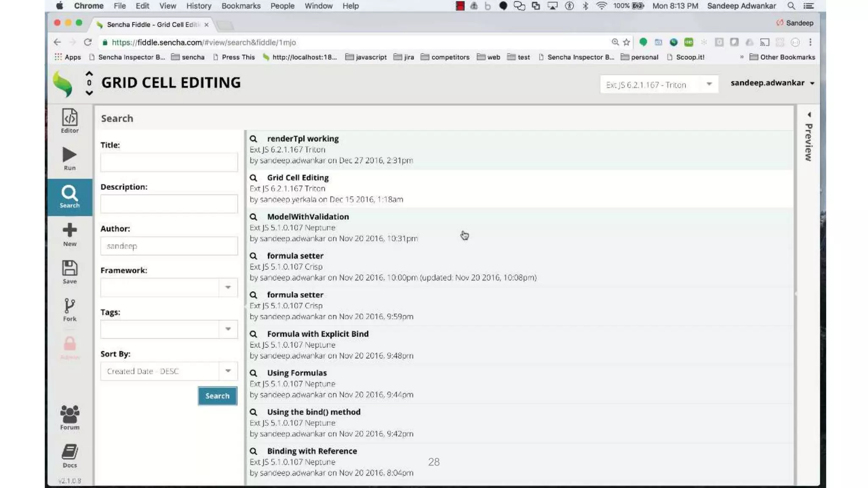This screenshot has height=488, width=868.
Task: Open the Press This bookmark
Action: pos(234,57)
